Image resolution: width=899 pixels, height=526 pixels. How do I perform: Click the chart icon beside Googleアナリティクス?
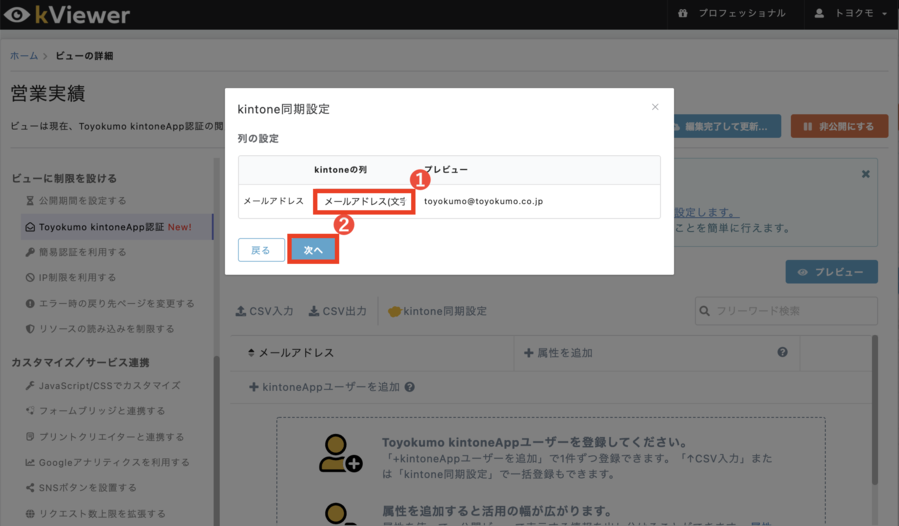[30, 462]
